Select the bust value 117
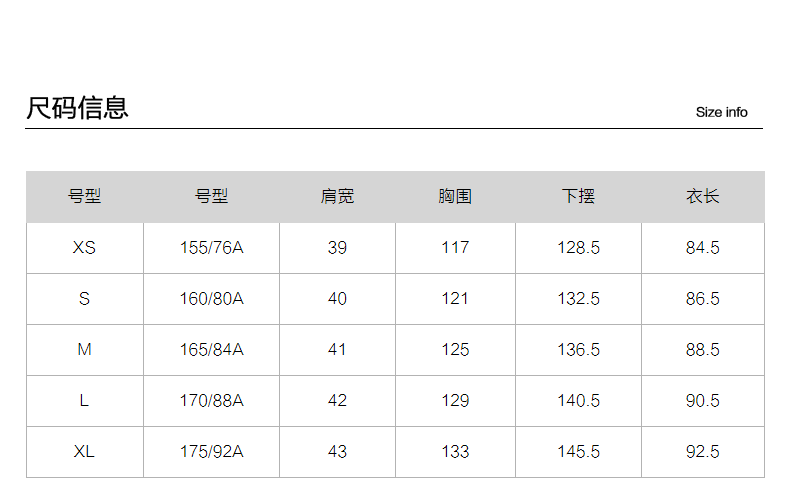 coord(455,248)
